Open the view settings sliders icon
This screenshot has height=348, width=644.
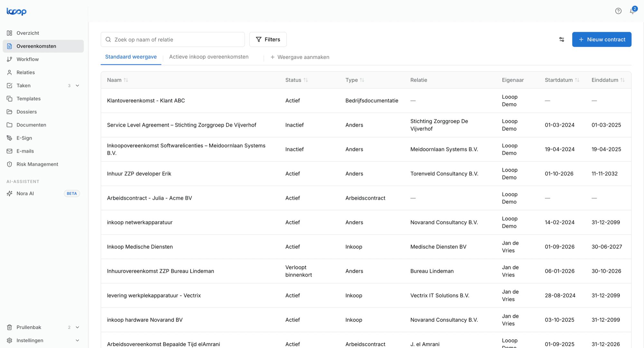(562, 40)
